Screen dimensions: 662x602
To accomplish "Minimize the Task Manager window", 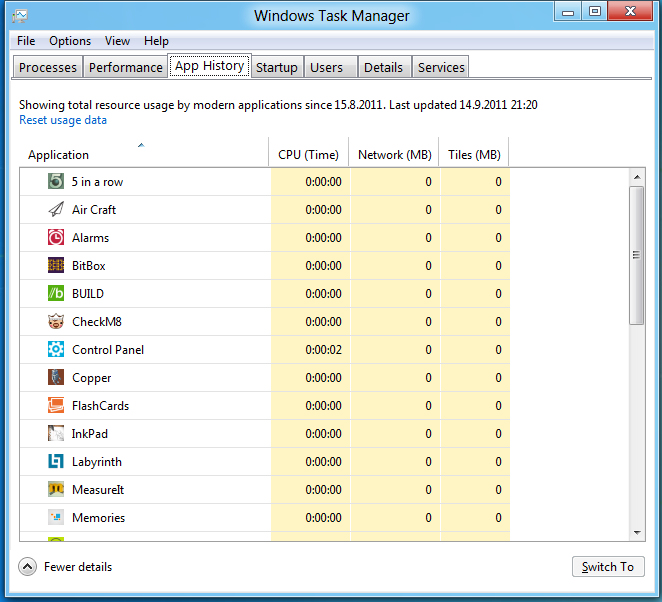I will pyautogui.click(x=568, y=11).
